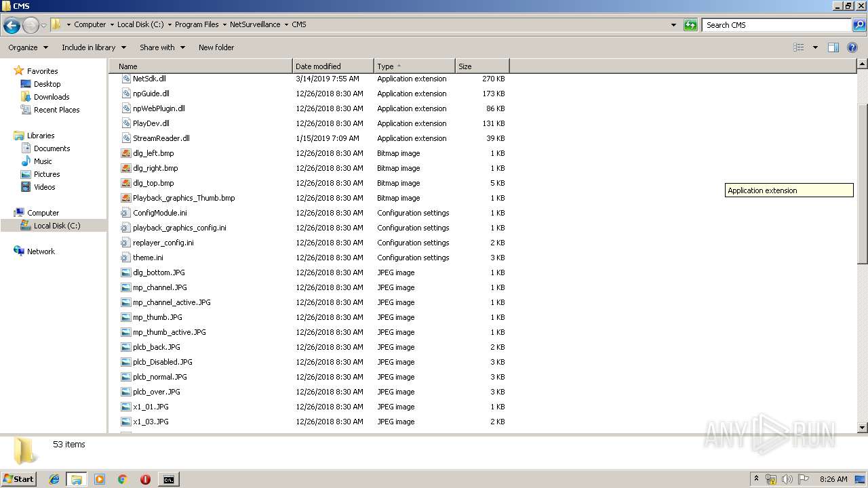Select the mp_channel_active.JPG file
The height and width of the screenshot is (488, 868).
click(x=172, y=302)
